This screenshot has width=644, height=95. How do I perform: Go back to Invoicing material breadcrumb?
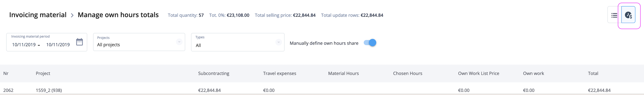(38, 15)
